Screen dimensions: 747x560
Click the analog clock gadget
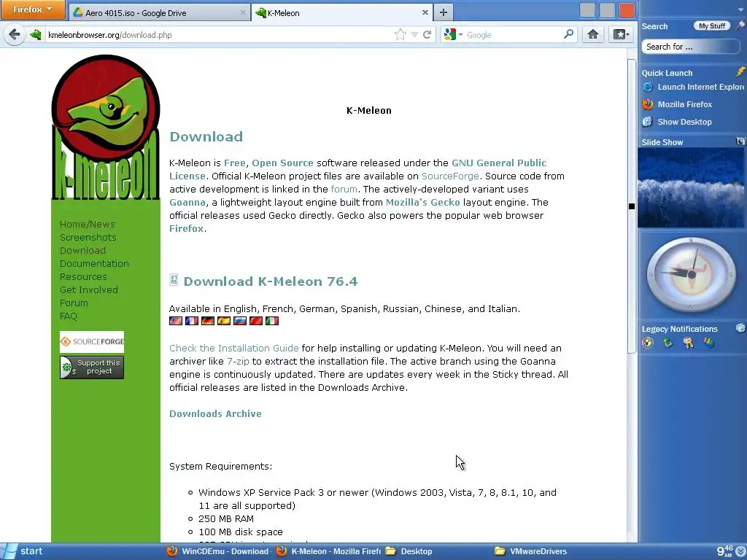(691, 274)
